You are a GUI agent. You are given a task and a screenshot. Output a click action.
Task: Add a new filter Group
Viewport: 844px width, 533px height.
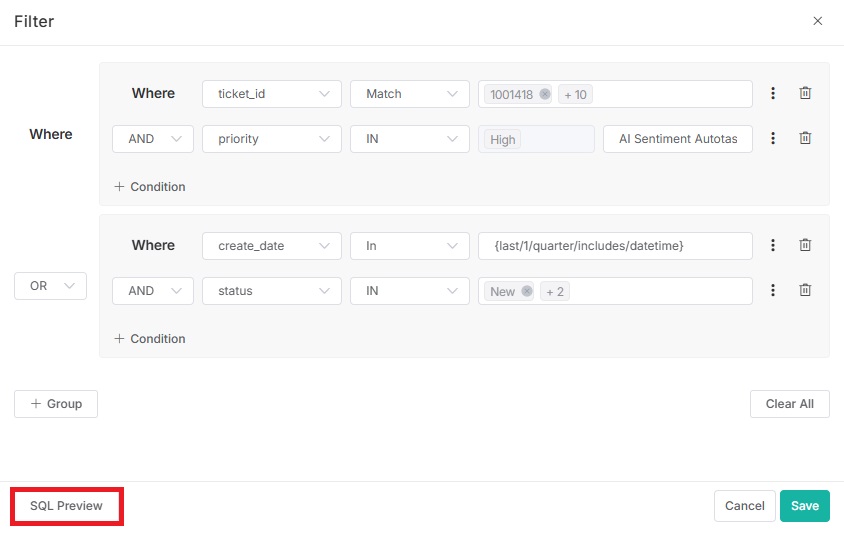pyautogui.click(x=56, y=404)
